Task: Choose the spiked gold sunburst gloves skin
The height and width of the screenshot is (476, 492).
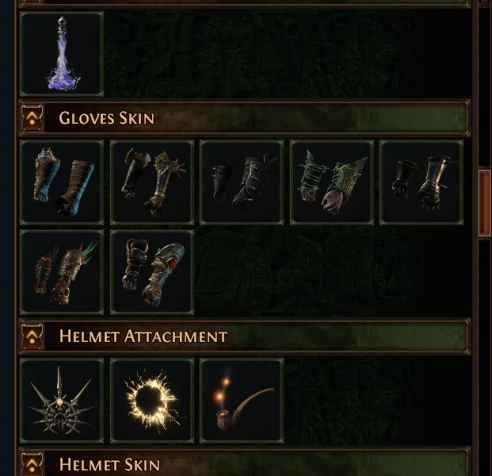Action: (152, 182)
